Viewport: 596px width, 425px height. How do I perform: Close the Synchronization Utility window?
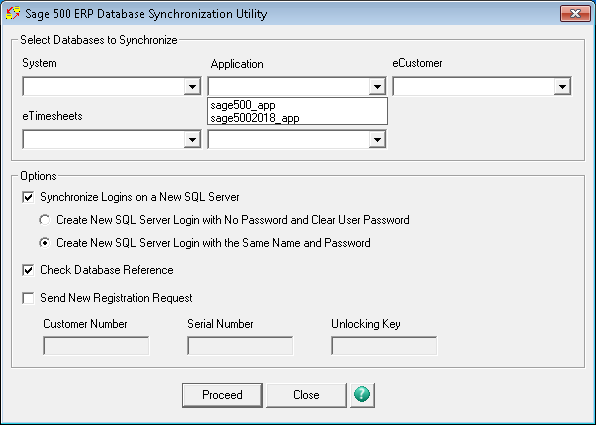575,14
